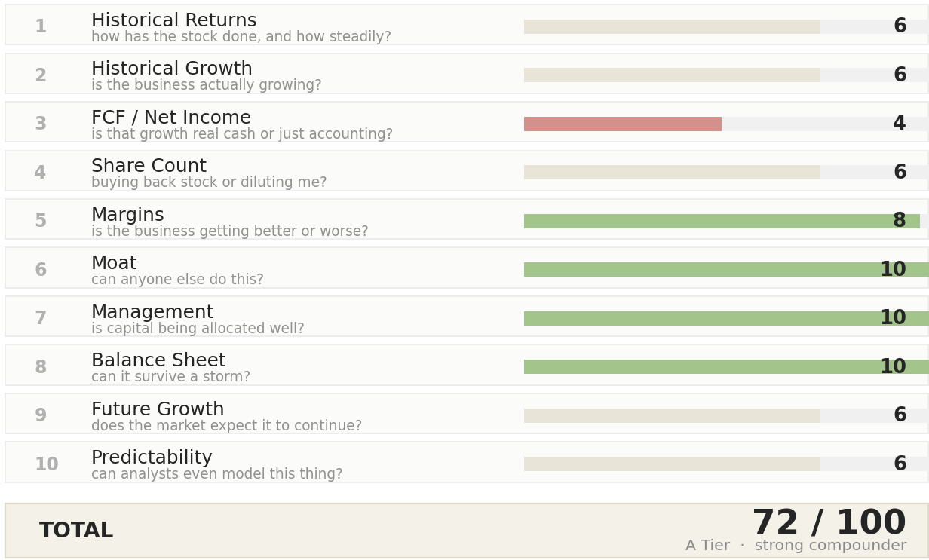Click row number 6 beside Moat
Screen dimensions: 929x560
point(41,270)
